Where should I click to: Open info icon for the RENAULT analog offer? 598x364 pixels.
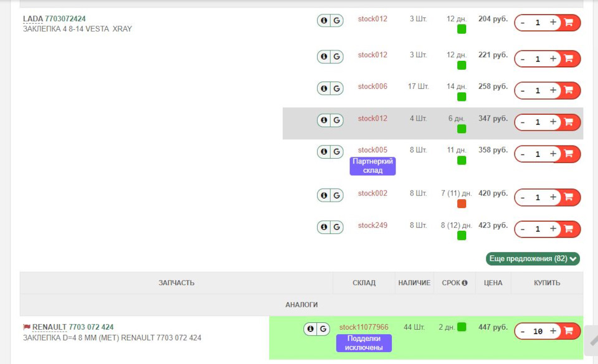point(310,329)
